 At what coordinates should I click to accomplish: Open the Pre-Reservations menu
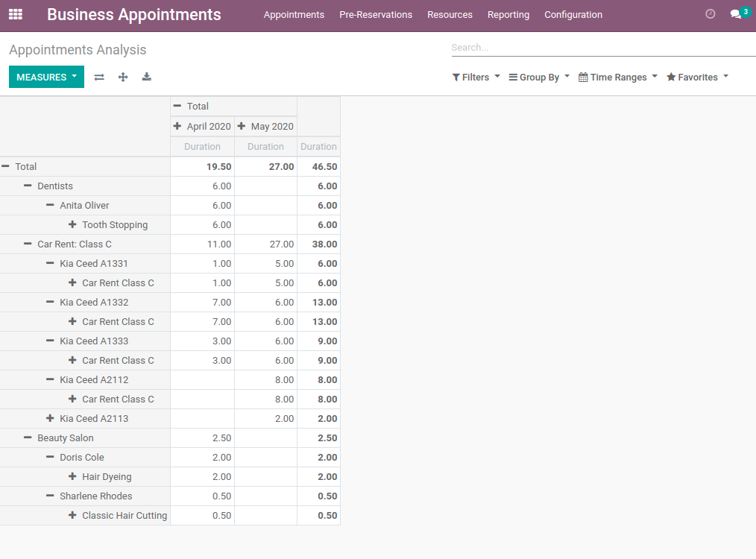click(376, 15)
